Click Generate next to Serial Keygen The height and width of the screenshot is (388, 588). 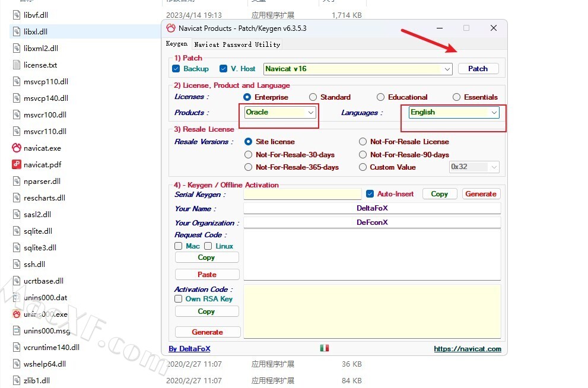(x=481, y=194)
